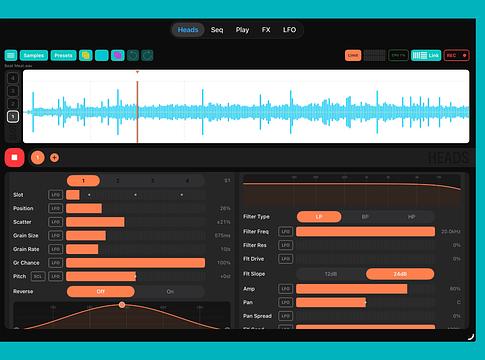Viewport: 485px width, 360px height.
Task: Toggle the LFO button for Grain Size
Action: pos(55,236)
